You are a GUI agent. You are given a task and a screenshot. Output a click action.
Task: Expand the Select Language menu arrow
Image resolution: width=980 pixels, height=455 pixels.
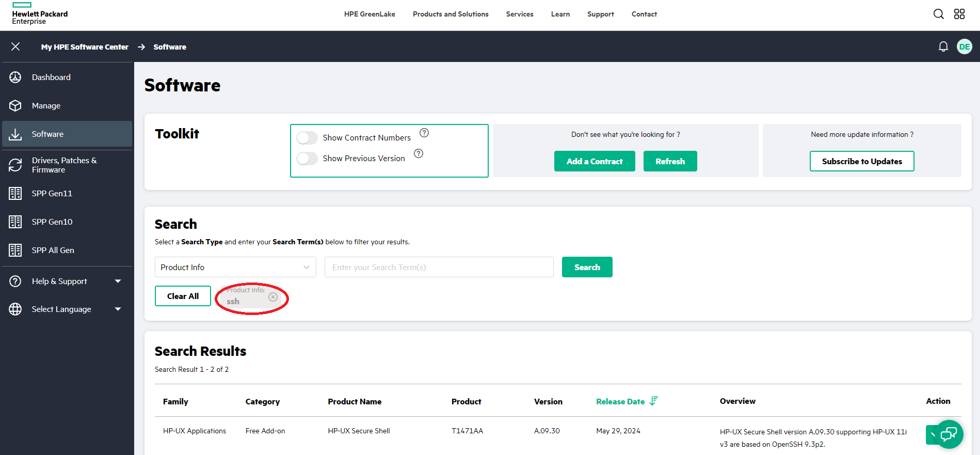click(x=118, y=309)
